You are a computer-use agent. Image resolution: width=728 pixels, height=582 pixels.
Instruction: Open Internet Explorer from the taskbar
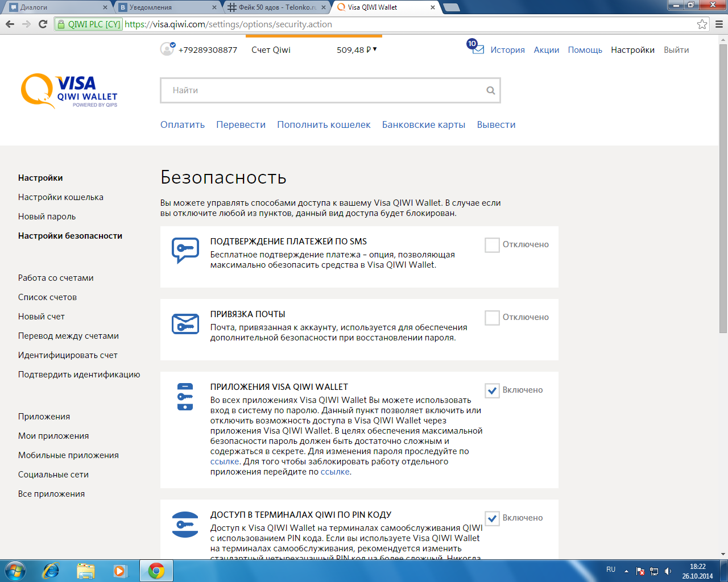51,571
